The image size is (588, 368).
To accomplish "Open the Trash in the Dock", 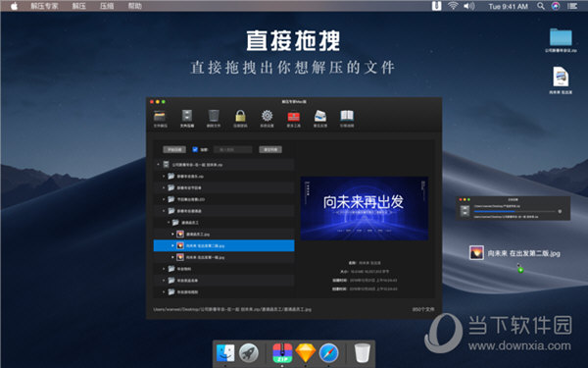I will [362, 353].
